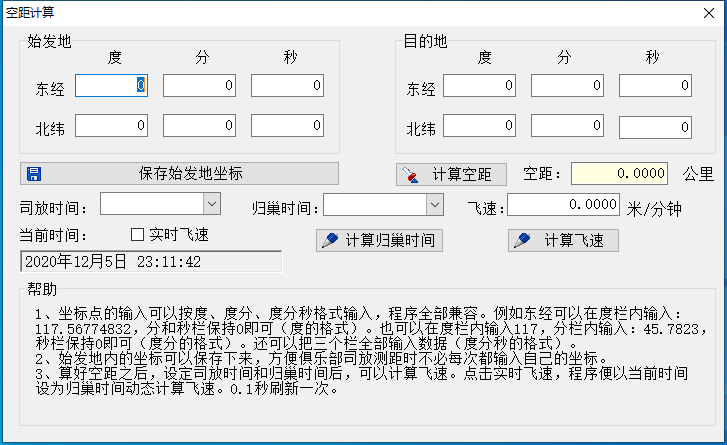This screenshot has height=445, width=727.
Task: Click the current time display 2020年12月5日
Action: 151,262
